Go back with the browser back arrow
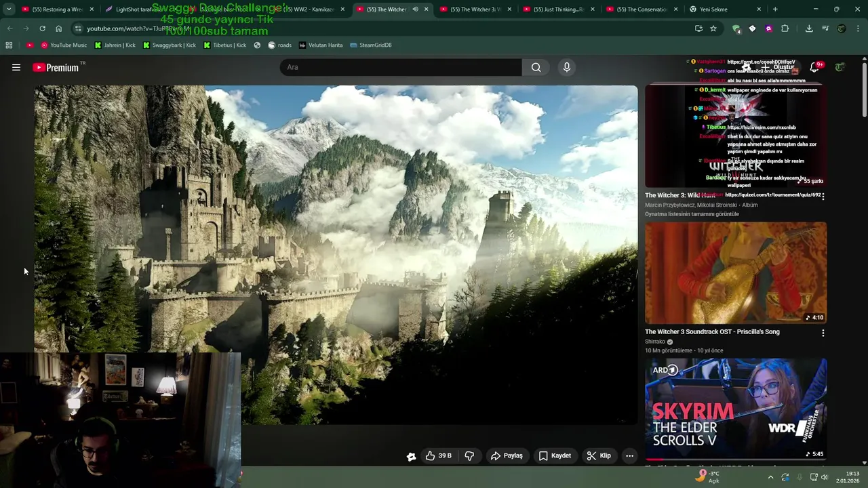The height and width of the screenshot is (488, 868). click(x=9, y=28)
